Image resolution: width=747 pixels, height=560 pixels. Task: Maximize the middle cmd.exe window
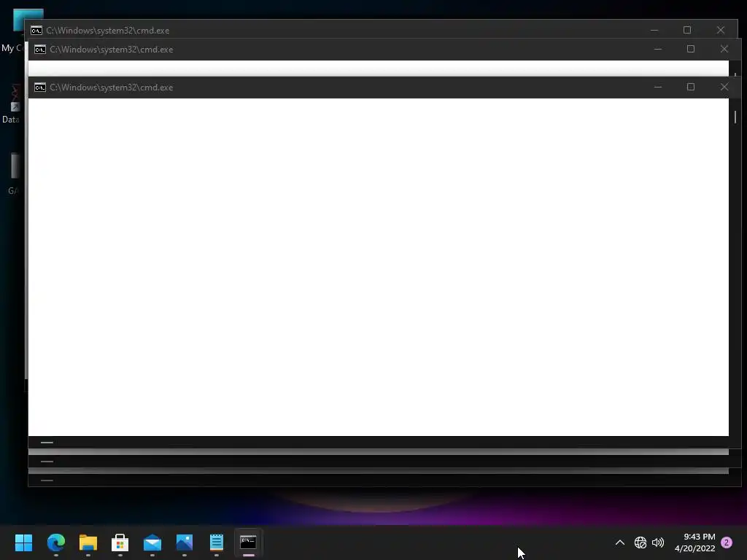click(x=691, y=49)
